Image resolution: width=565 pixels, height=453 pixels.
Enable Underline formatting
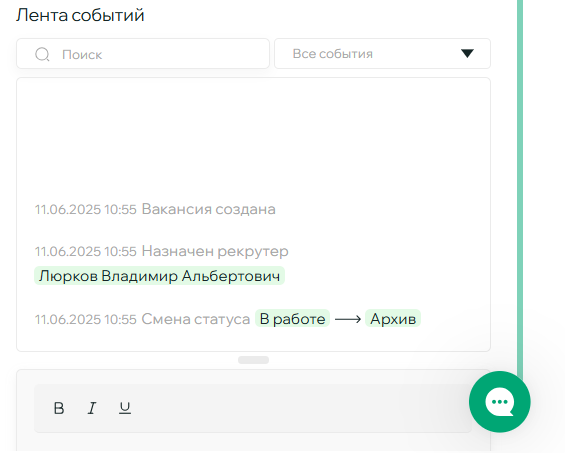[x=125, y=408]
